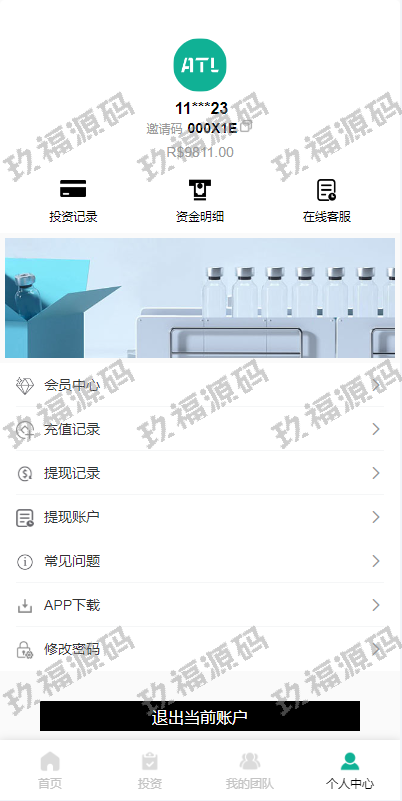This screenshot has width=402, height=801.
Task: Click the 常见问题 info icon
Action: pos(25,561)
